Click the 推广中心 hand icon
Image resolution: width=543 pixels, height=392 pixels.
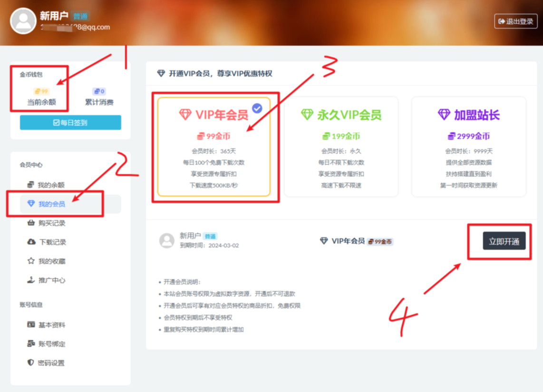(31, 280)
